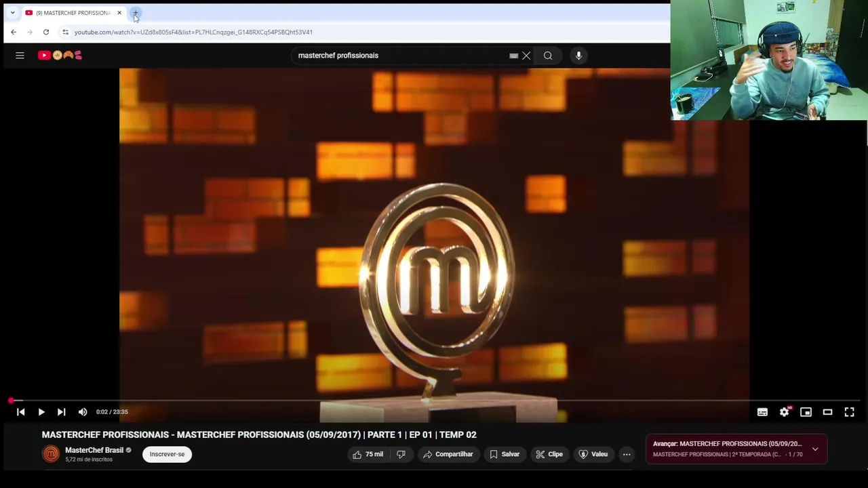Enable miniplayer mode
Viewport: 868px width, 488px height.
806,412
